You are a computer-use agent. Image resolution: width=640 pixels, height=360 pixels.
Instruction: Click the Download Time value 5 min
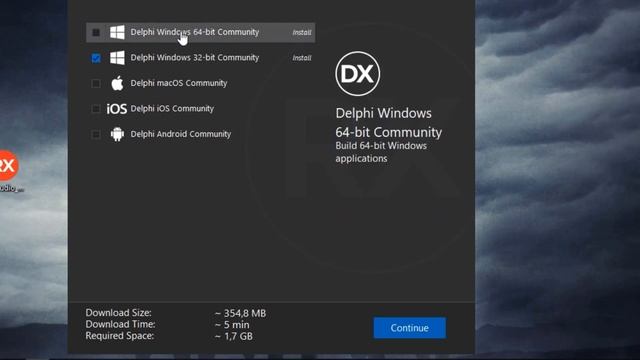[x=232, y=324]
